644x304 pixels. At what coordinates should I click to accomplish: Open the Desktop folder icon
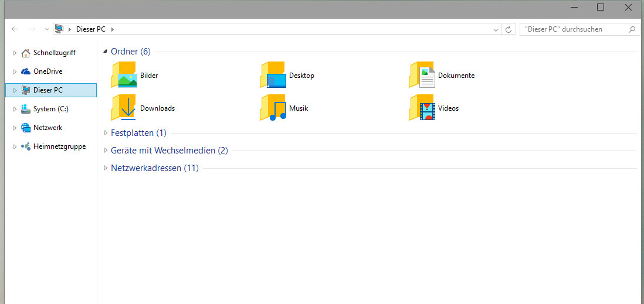click(x=273, y=74)
